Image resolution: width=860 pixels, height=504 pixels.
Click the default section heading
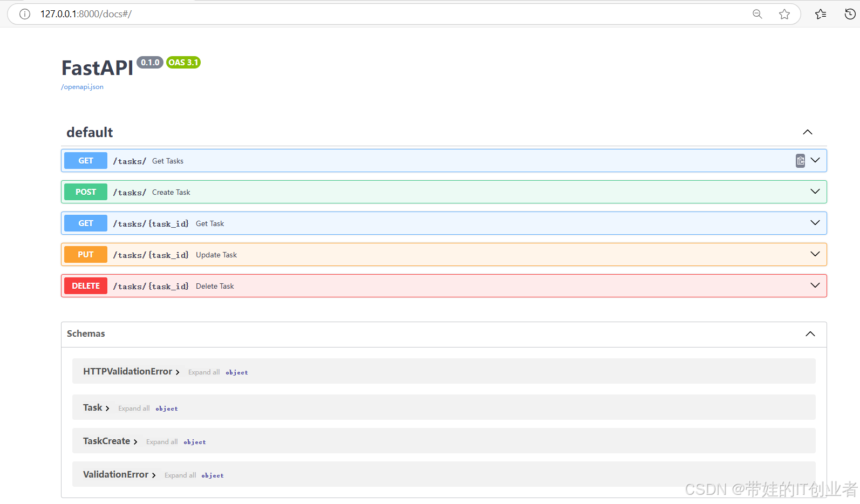tap(90, 132)
